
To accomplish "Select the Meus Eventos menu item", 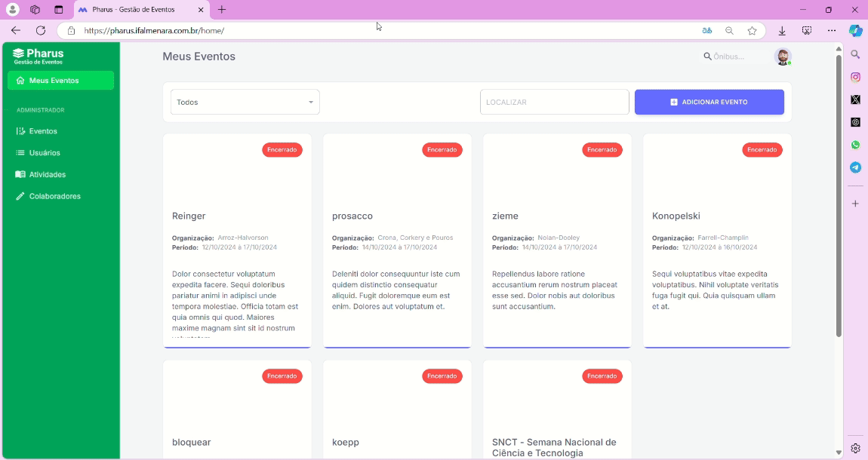I will [x=61, y=81].
